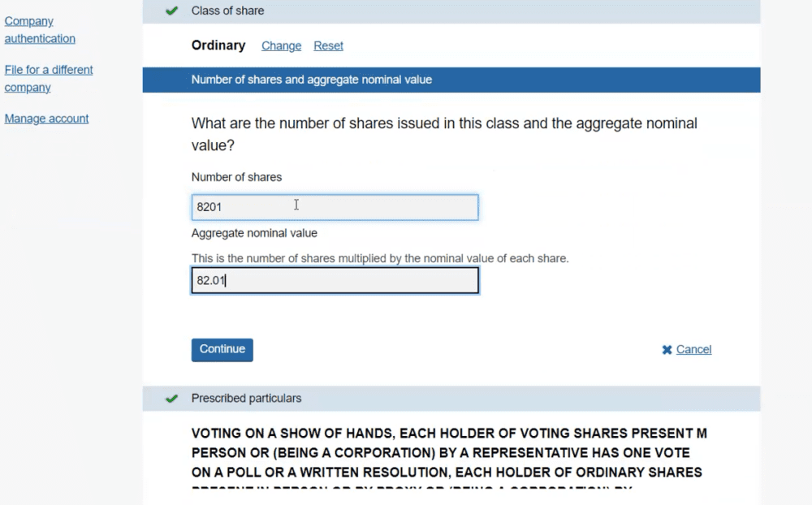Click inside the Aggregate nominal value input showing 82.01

pyautogui.click(x=335, y=280)
